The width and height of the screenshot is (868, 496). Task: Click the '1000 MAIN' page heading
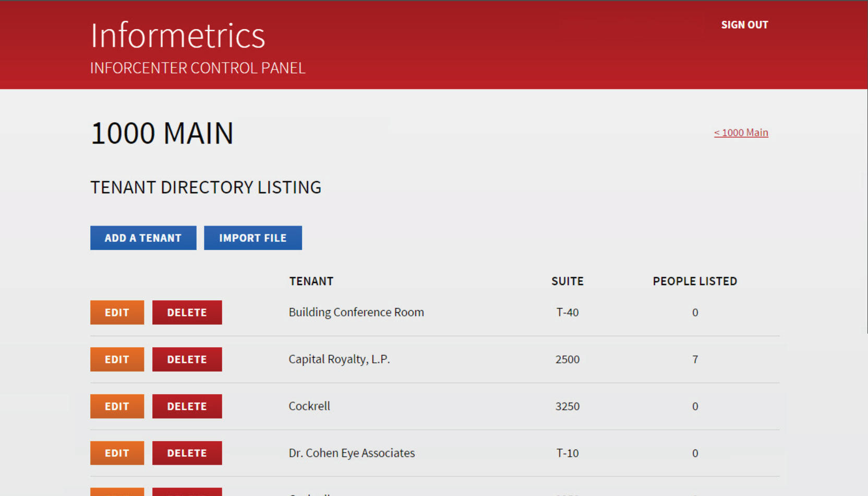point(162,133)
